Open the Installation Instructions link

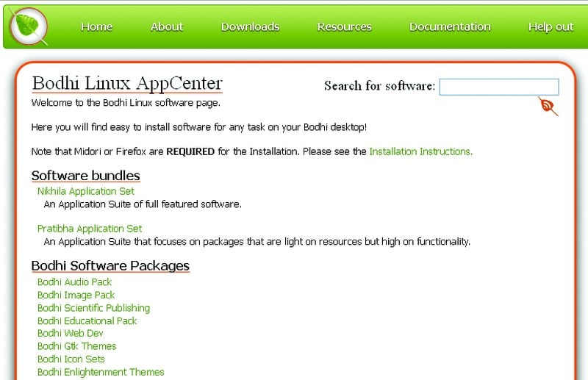(x=420, y=151)
